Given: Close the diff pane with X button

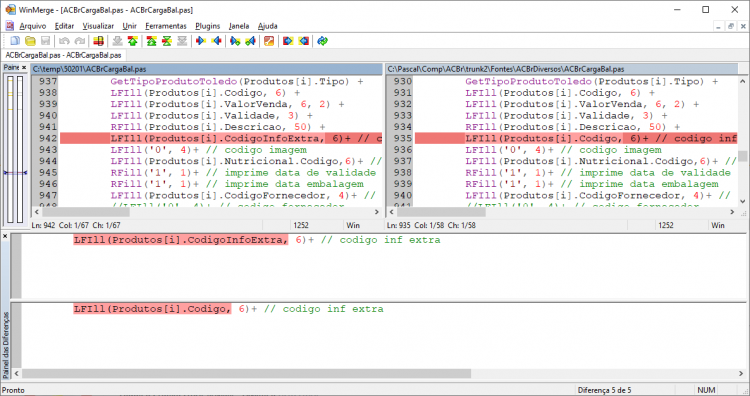Looking at the screenshot, I should click(5, 236).
